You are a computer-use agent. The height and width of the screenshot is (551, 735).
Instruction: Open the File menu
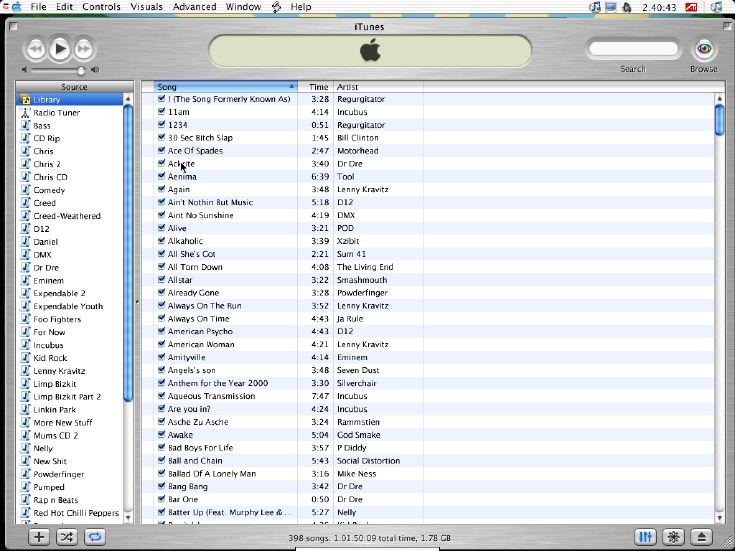(38, 7)
